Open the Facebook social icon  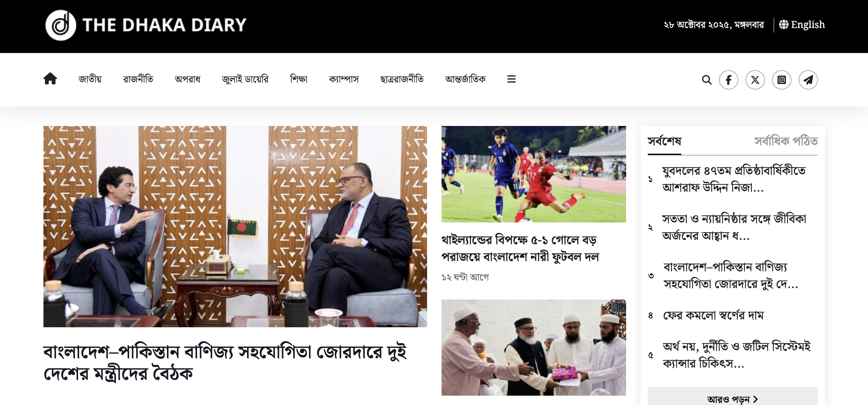coord(728,80)
